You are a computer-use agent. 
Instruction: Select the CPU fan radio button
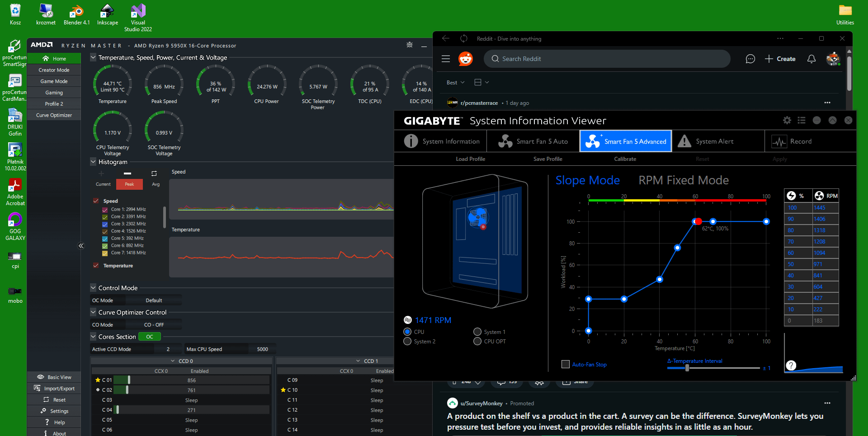(407, 332)
